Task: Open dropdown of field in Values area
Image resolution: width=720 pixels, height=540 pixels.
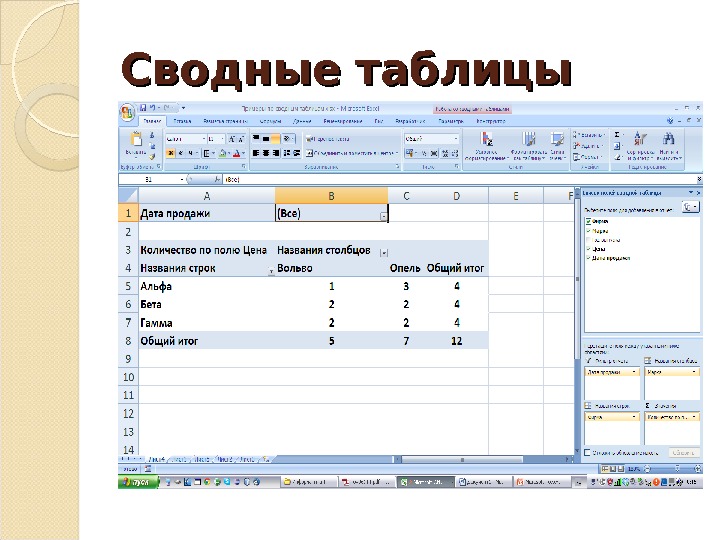Action: [x=694, y=417]
